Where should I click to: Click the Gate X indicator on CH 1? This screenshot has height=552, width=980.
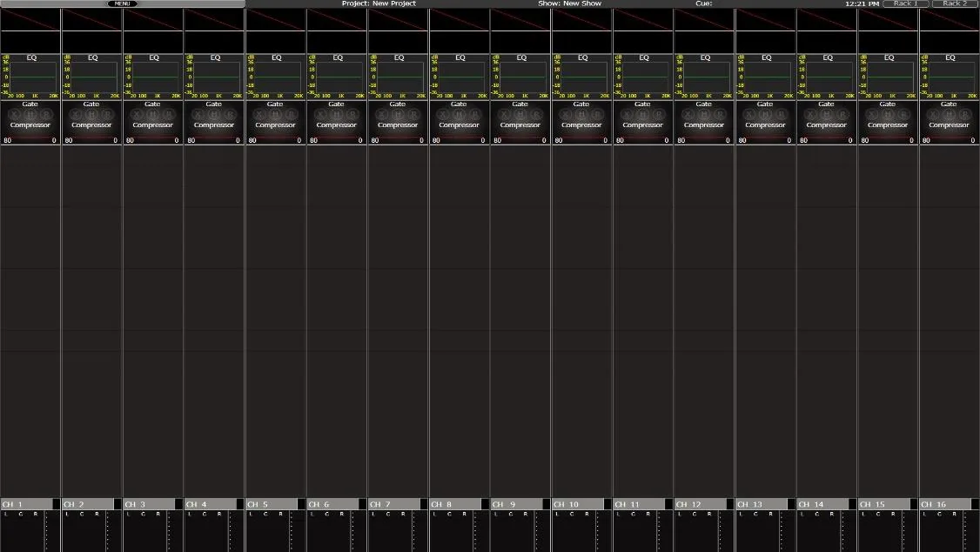point(15,115)
